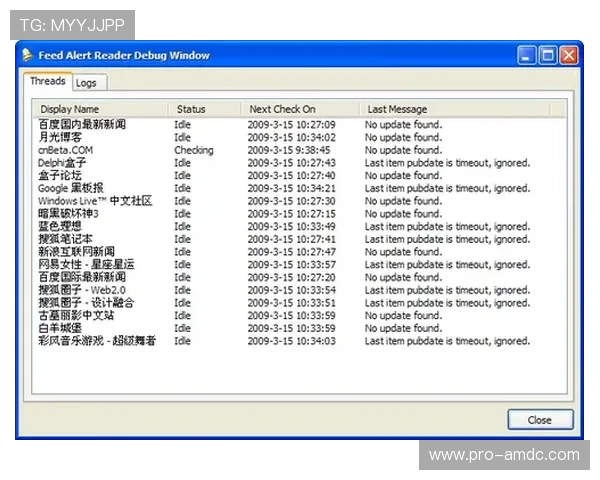
Task: Pick the 月光博客 thread
Action: [x=60, y=137]
